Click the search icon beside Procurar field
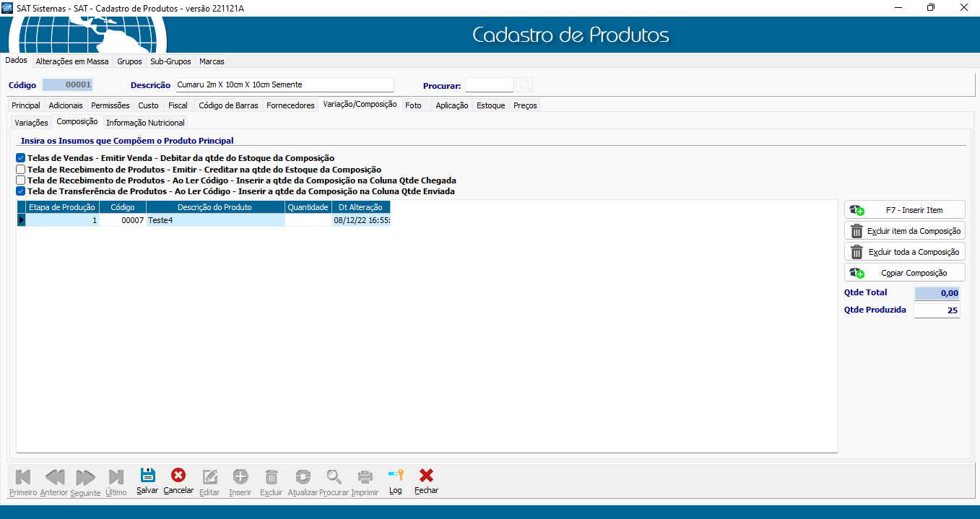 [524, 85]
